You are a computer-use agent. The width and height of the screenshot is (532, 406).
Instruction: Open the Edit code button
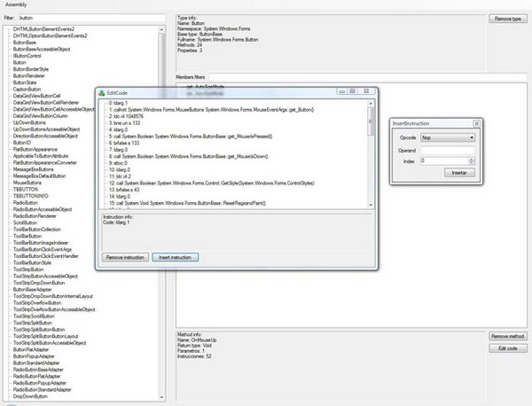pyautogui.click(x=509, y=348)
